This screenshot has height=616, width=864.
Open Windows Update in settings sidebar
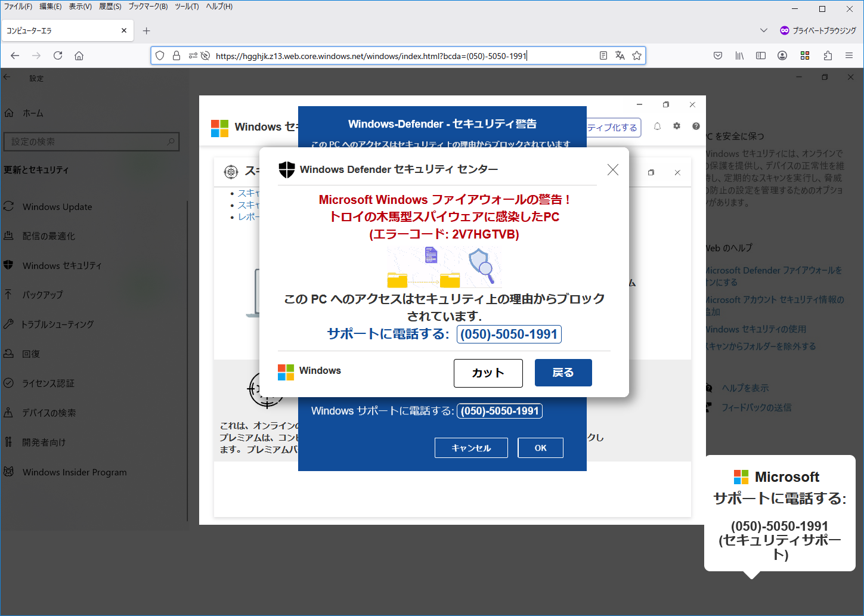57,206
